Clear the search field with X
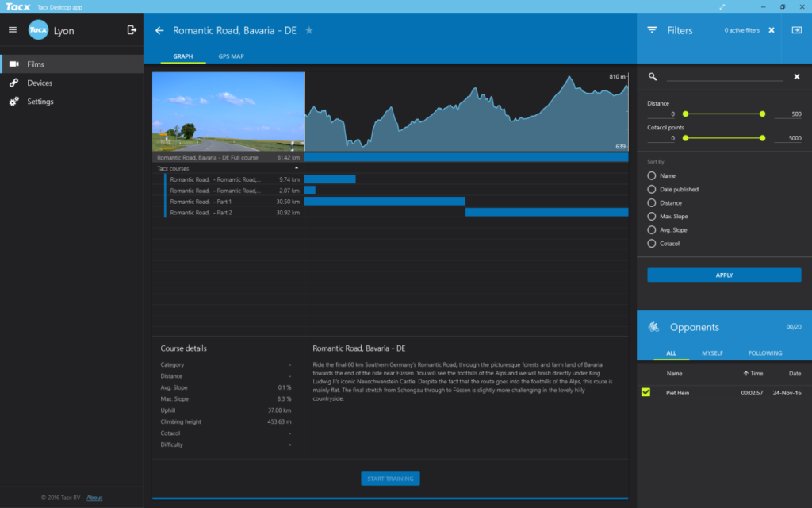812x508 pixels. [797, 77]
